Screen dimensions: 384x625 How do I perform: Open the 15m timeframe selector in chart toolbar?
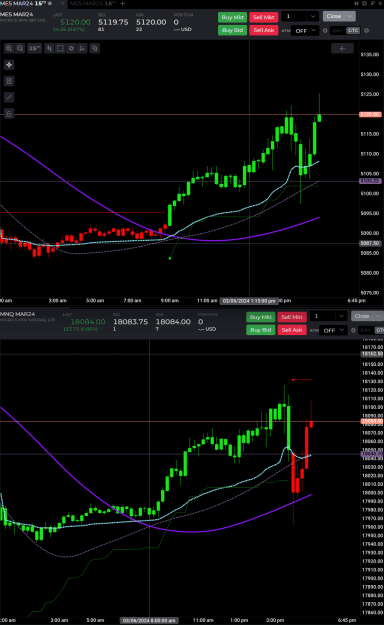(x=34, y=48)
